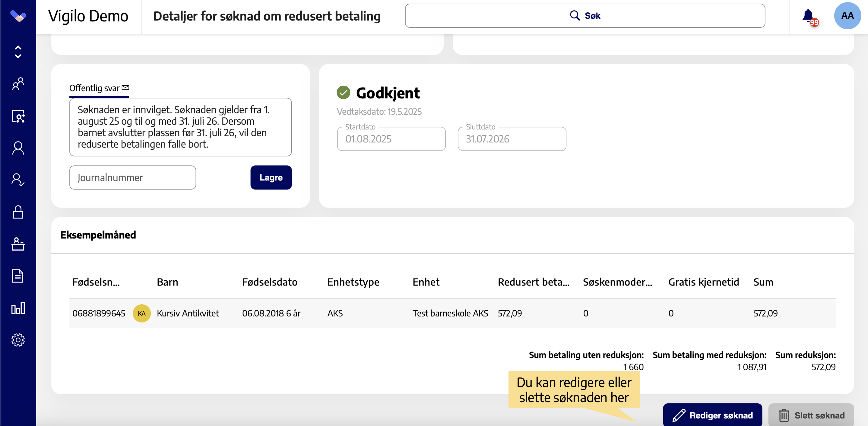Click the Vigilo Demo title
The image size is (868, 426).
pos(88,16)
